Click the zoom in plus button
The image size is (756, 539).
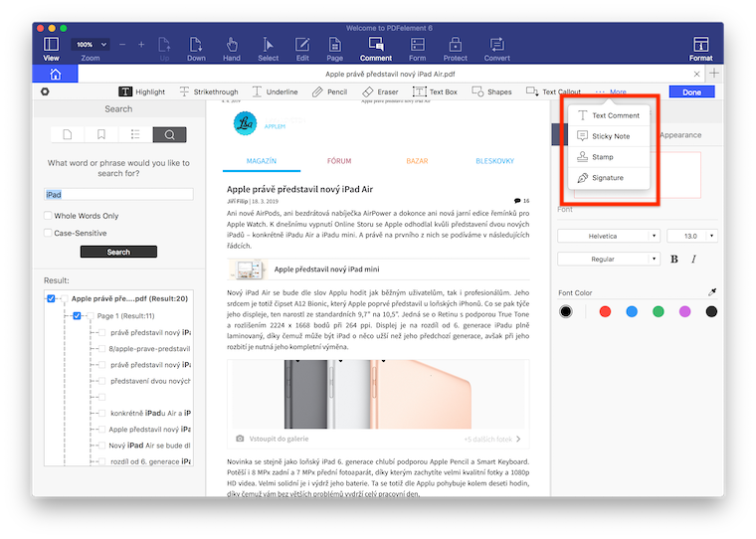141,45
